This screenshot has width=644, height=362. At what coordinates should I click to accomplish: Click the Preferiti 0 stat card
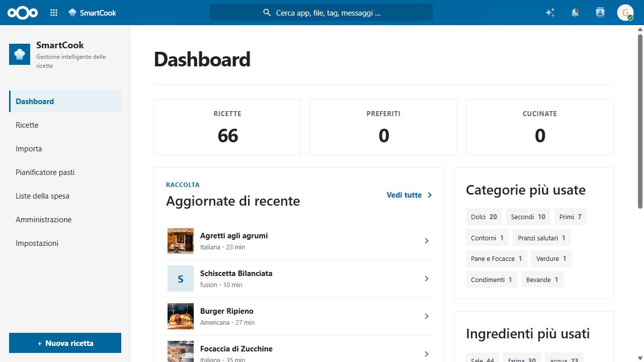(383, 127)
